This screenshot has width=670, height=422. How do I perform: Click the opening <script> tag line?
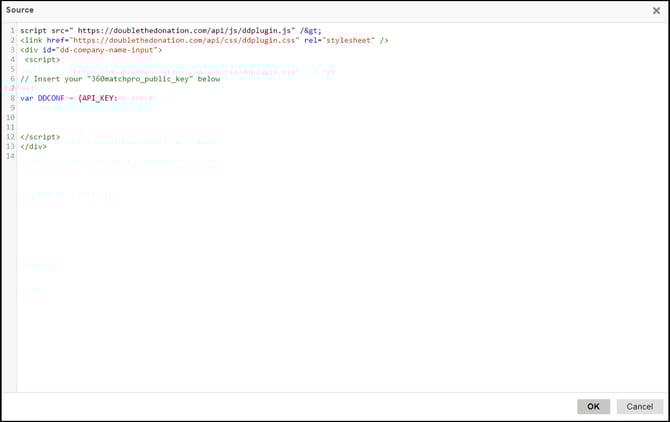coord(42,60)
